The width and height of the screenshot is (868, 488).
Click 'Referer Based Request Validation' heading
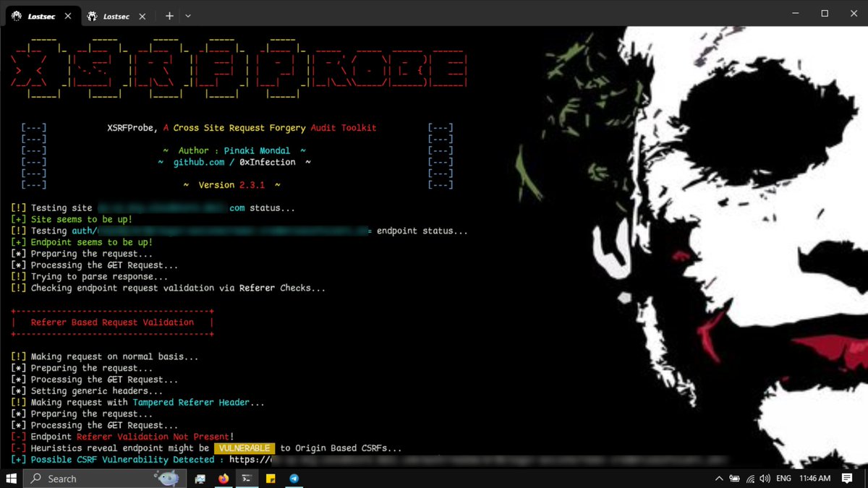pyautogui.click(x=112, y=322)
